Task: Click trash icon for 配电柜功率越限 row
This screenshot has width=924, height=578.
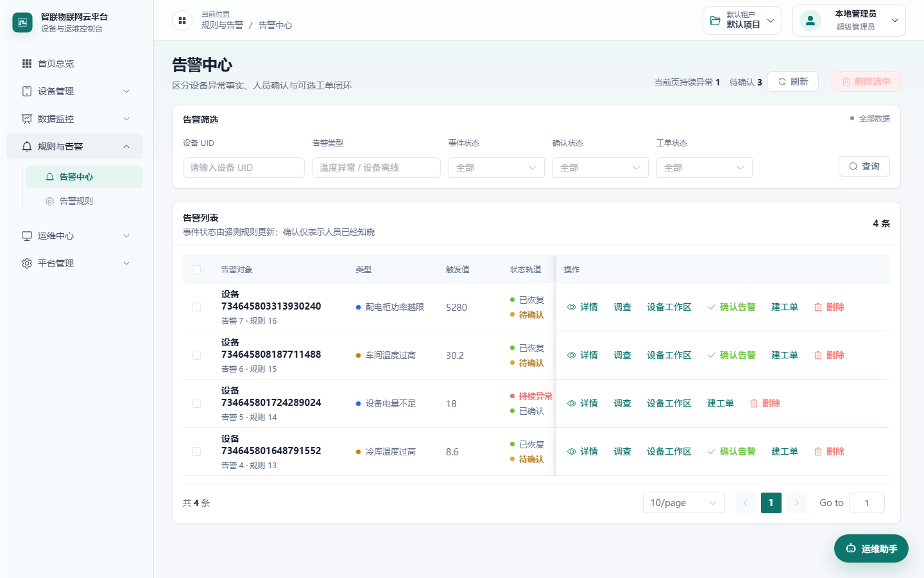Action: pos(818,307)
